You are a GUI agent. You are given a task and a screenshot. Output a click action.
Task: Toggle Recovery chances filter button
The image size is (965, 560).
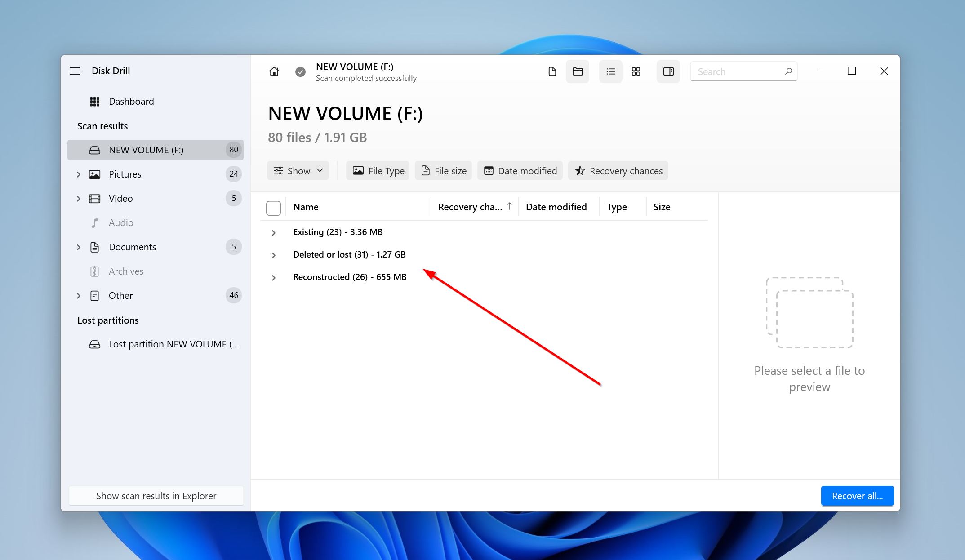(x=618, y=171)
